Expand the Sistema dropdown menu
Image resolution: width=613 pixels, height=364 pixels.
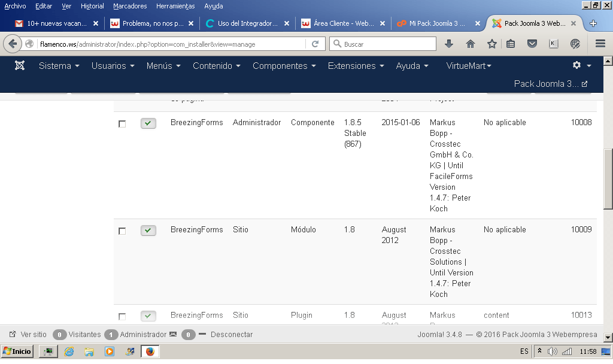59,66
